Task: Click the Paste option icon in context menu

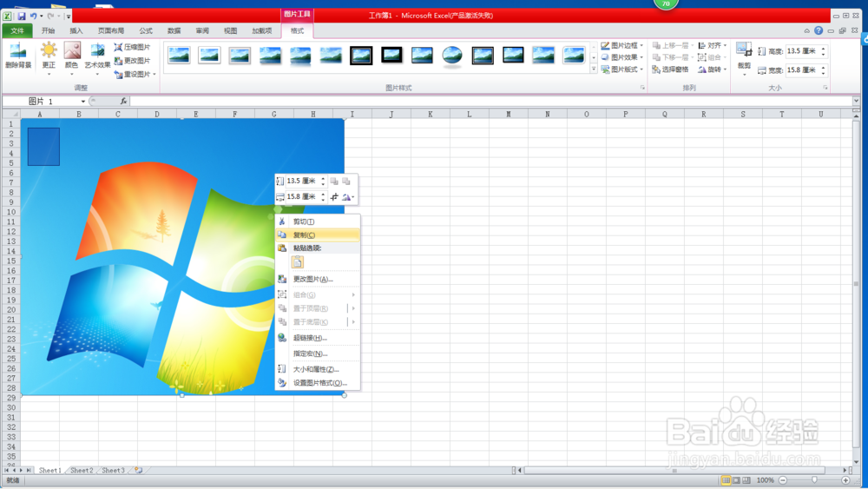Action: (297, 262)
